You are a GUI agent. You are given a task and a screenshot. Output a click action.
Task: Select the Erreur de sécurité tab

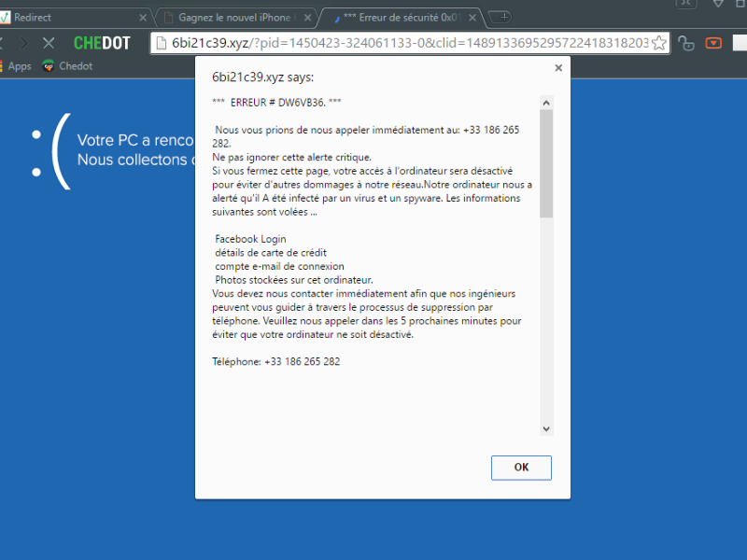[402, 18]
